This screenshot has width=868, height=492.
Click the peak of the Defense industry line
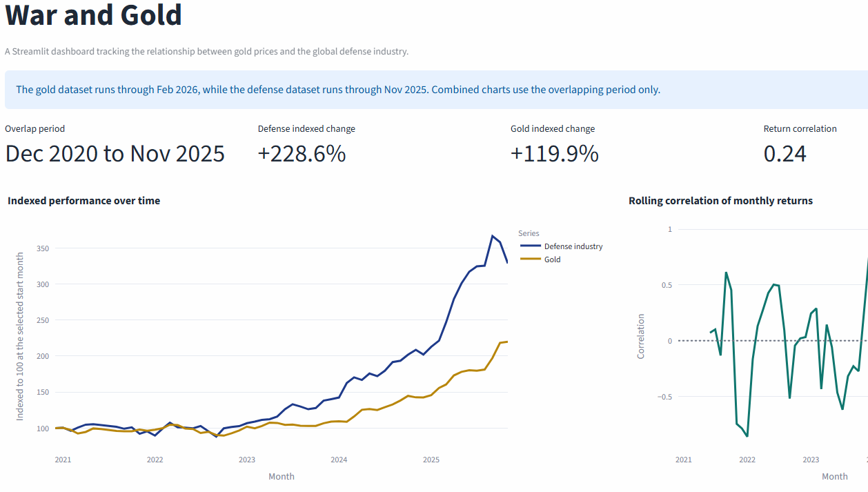pos(493,236)
